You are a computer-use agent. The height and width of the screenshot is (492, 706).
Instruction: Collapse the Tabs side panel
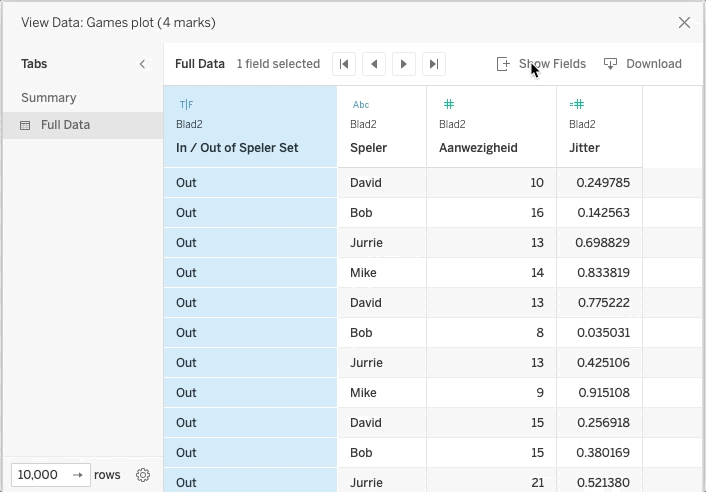point(142,64)
